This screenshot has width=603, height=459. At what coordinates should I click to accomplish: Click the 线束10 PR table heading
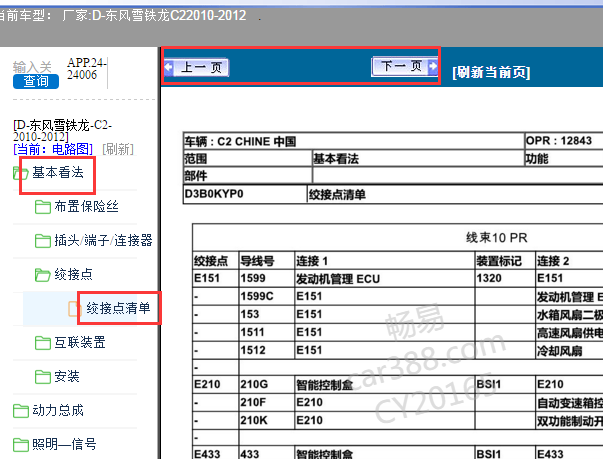(496, 238)
